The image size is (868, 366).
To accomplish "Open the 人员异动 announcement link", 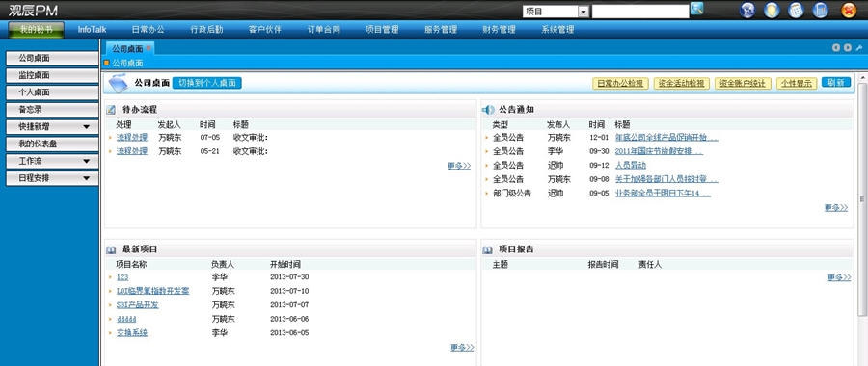I will (631, 166).
